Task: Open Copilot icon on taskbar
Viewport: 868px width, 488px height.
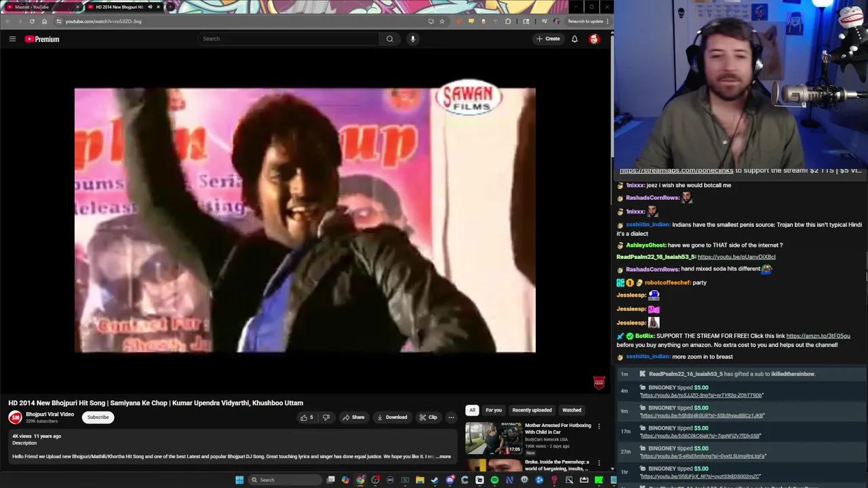Action: coord(345,480)
